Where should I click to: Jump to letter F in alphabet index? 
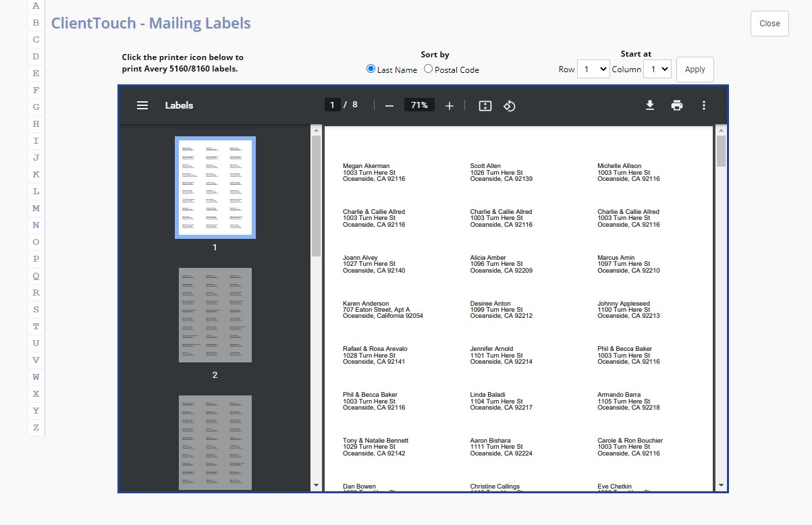(x=36, y=90)
